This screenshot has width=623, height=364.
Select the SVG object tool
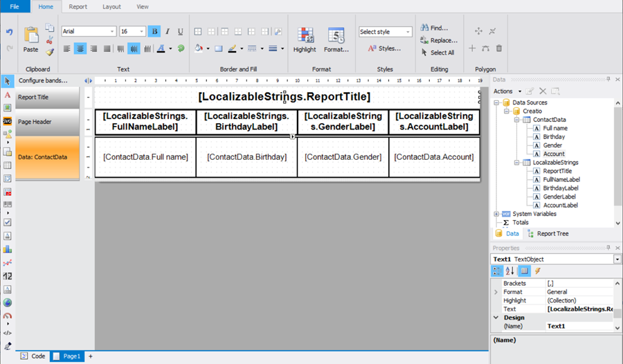(7, 121)
